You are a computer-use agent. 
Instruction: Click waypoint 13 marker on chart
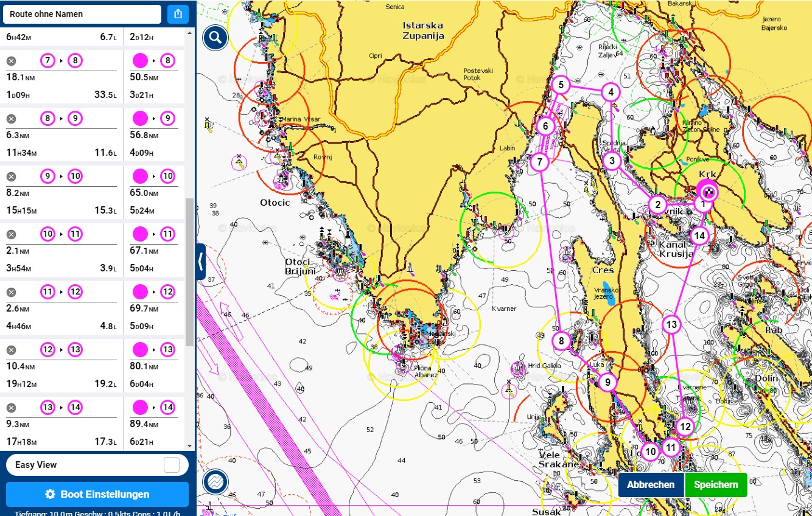(x=671, y=324)
